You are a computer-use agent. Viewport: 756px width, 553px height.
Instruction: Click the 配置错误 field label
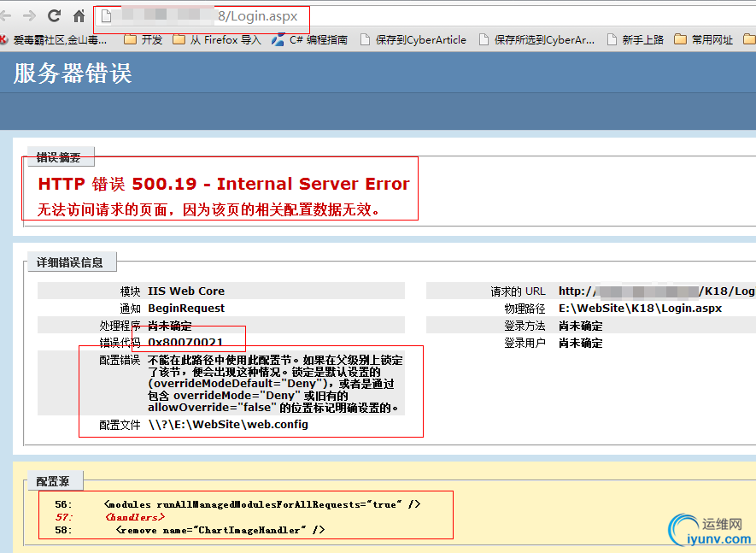120,360
